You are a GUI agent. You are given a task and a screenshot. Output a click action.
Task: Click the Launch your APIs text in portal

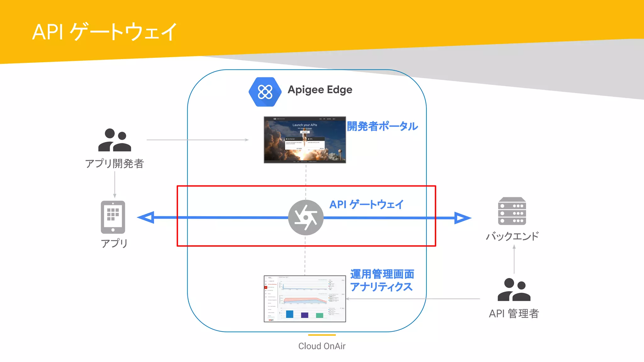pos(305,125)
